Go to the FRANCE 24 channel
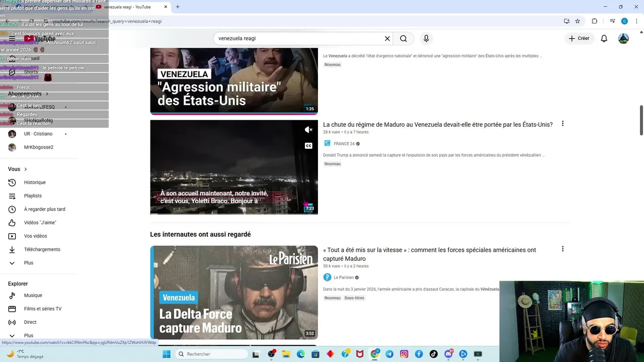 (345, 144)
